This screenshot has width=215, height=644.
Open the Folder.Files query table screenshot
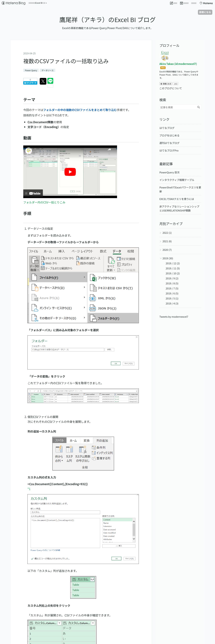point(83,396)
